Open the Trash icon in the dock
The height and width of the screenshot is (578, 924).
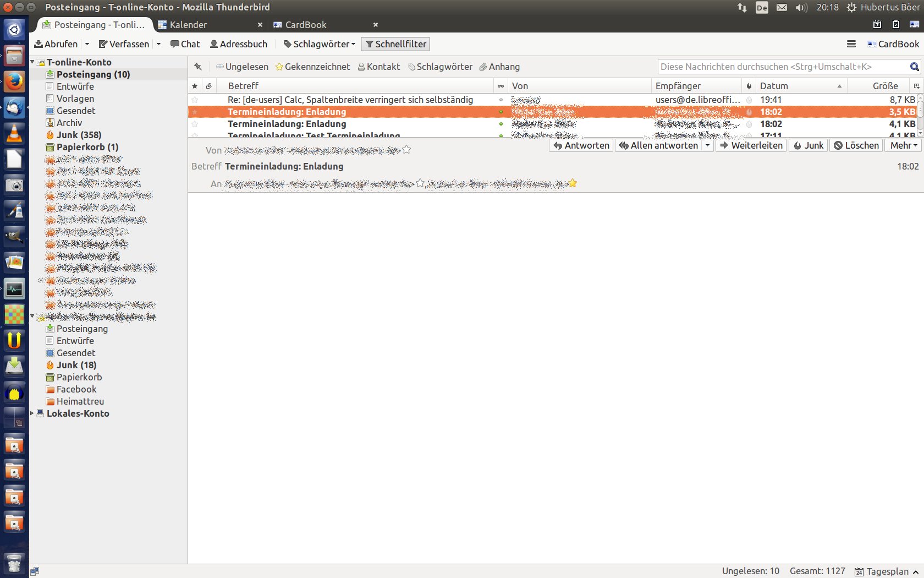(14, 564)
